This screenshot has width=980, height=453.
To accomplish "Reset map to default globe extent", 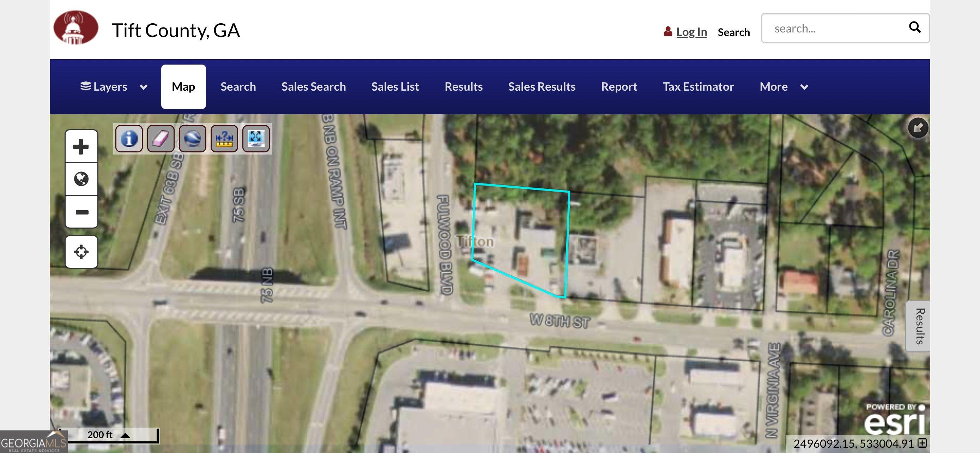I will tap(81, 179).
